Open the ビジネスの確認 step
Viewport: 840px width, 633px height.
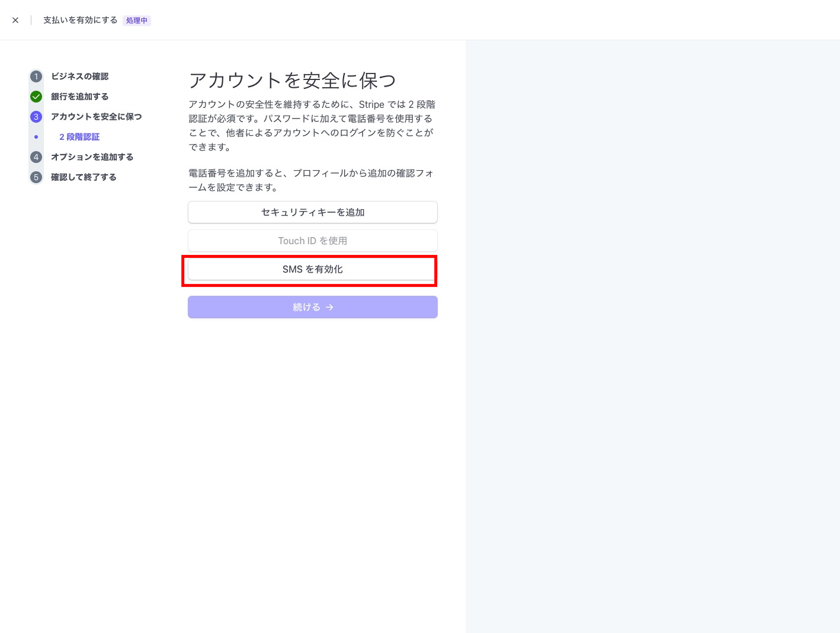point(79,76)
